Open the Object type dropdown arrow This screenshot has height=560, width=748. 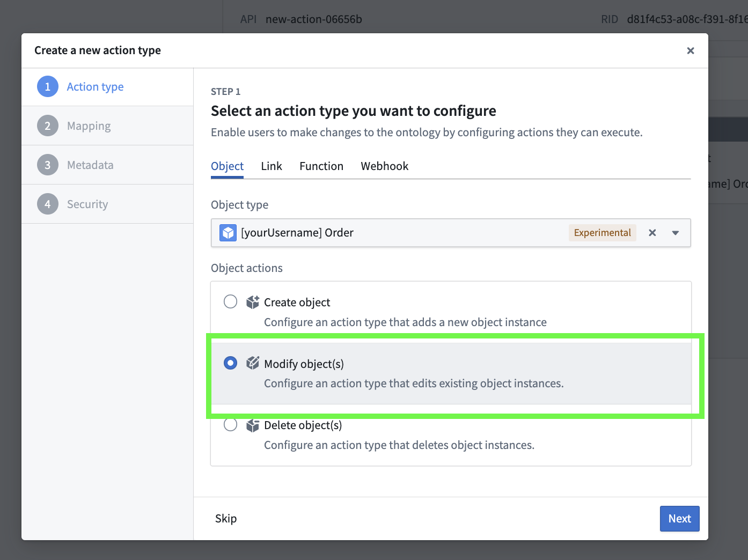click(x=674, y=232)
